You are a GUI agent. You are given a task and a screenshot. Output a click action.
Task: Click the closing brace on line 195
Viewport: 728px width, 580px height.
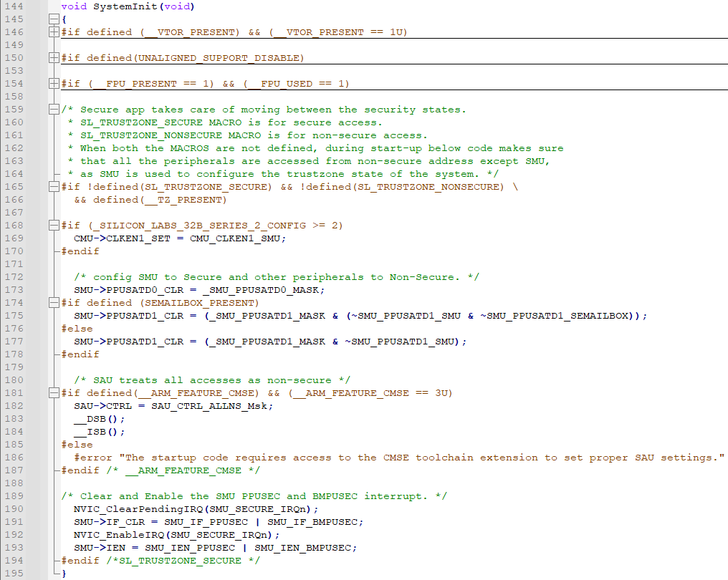pyautogui.click(x=62, y=573)
